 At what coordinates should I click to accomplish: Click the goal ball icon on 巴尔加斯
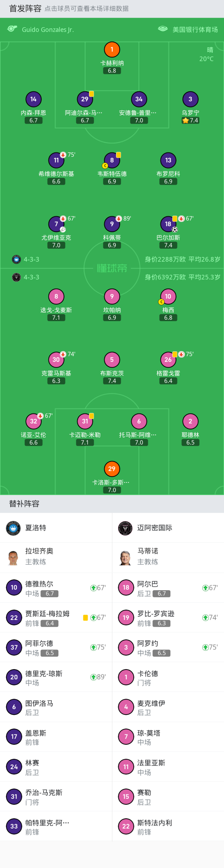pos(175,229)
